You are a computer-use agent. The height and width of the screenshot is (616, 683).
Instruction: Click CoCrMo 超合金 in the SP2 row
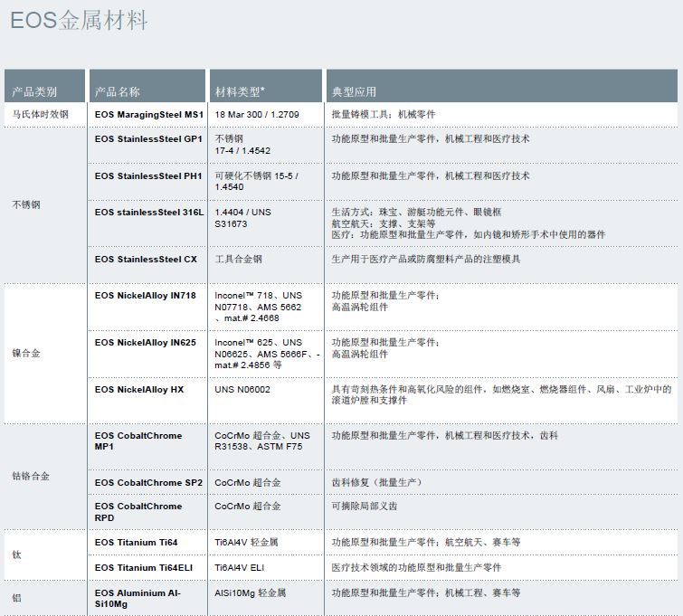pos(247,483)
